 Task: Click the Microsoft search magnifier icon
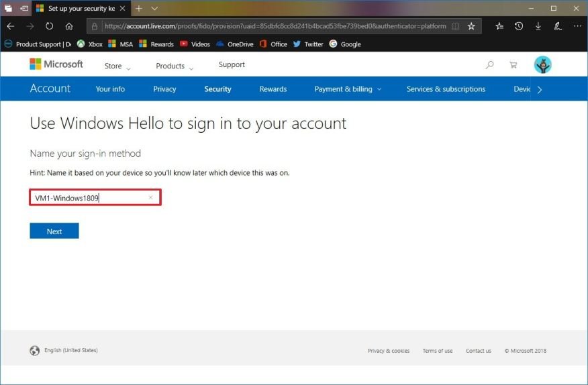(490, 65)
